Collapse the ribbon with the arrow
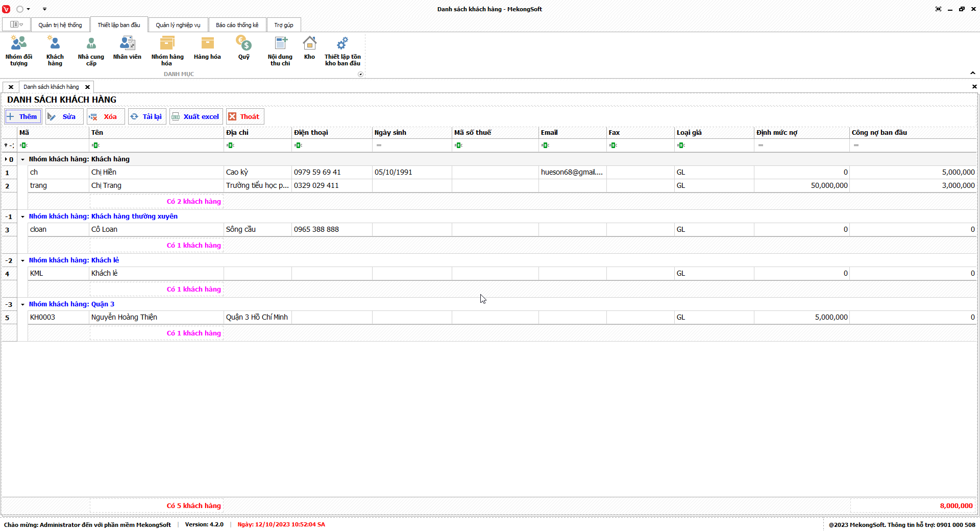The width and height of the screenshot is (980, 531). tap(972, 74)
